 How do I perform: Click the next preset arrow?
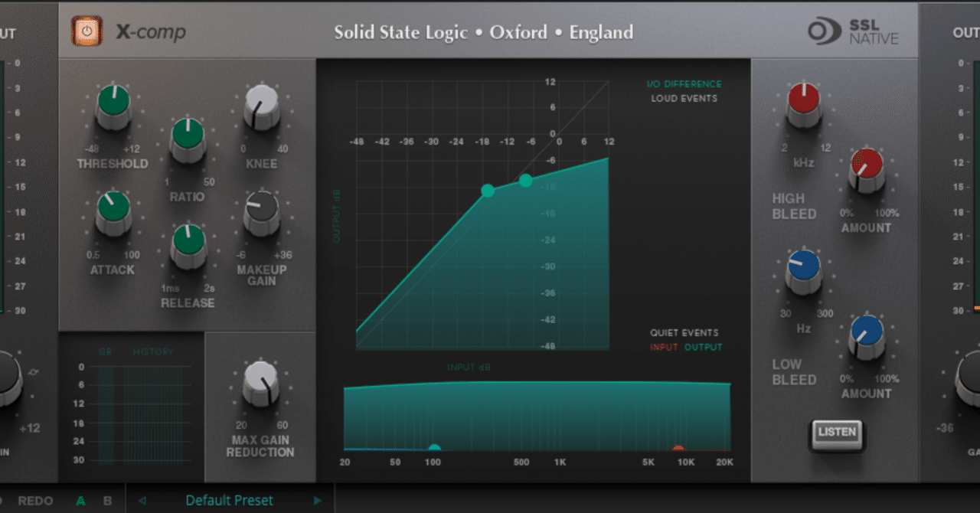pos(318,500)
